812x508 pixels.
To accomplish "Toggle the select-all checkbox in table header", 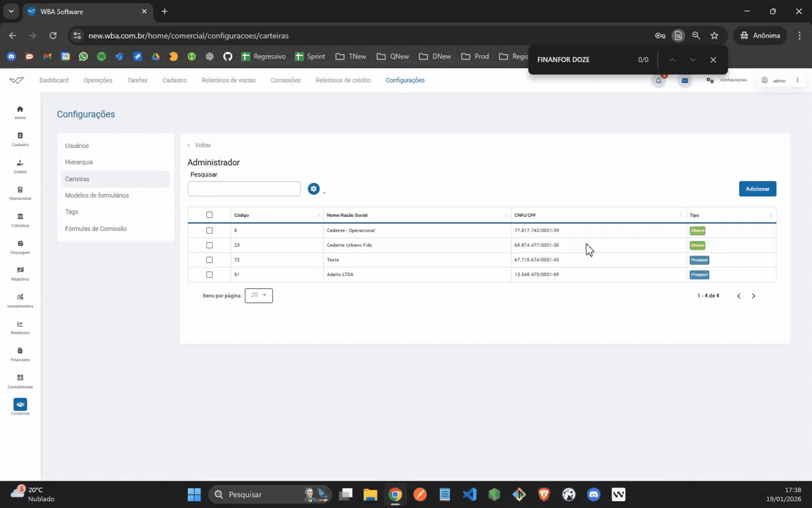I will click(x=209, y=215).
